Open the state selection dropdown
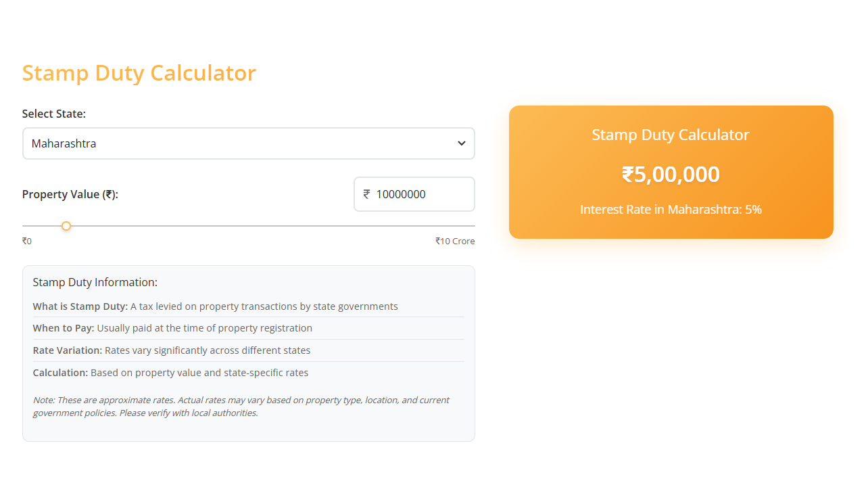 (x=248, y=143)
